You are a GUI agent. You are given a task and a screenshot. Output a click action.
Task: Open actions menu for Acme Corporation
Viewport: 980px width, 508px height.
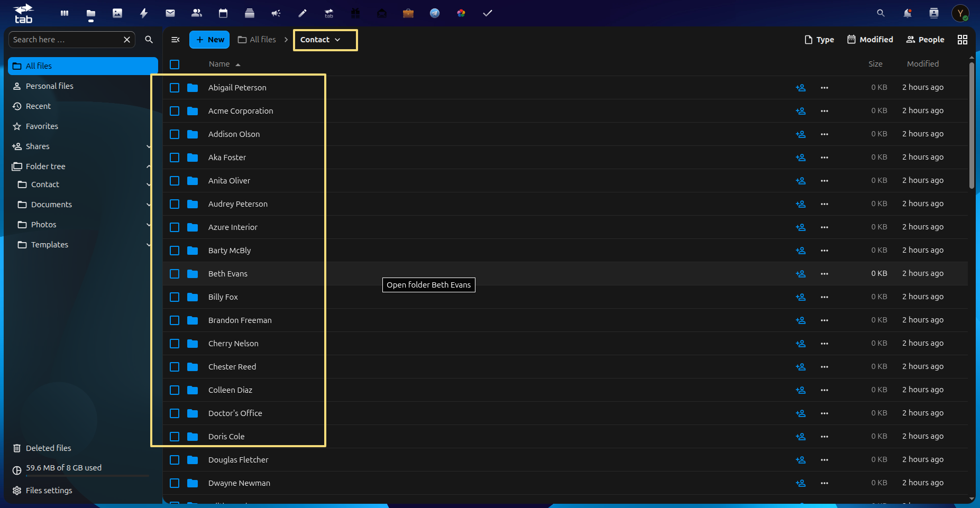click(x=825, y=111)
